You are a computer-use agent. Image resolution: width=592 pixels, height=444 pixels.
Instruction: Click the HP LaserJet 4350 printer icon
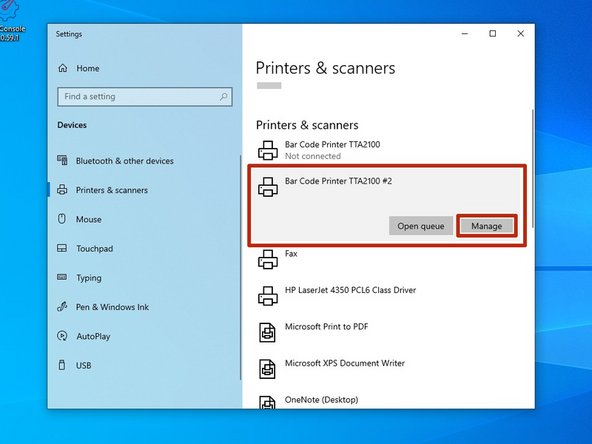[268, 296]
